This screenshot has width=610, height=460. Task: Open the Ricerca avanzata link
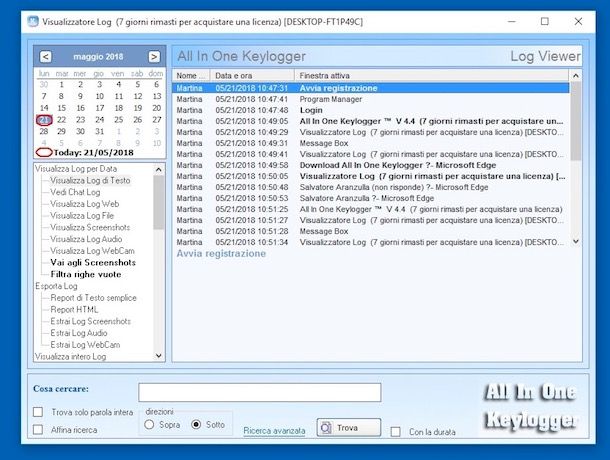(x=274, y=431)
